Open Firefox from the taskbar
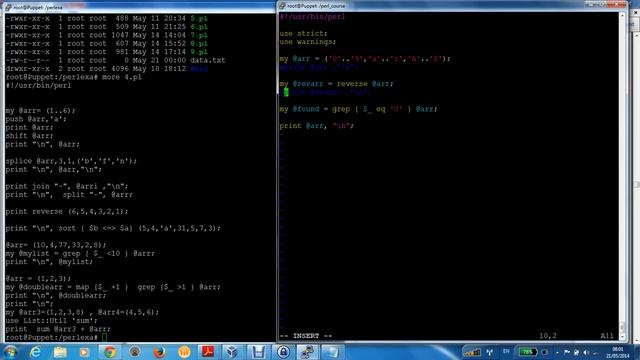This screenshot has width=640, height=360. click(x=159, y=352)
